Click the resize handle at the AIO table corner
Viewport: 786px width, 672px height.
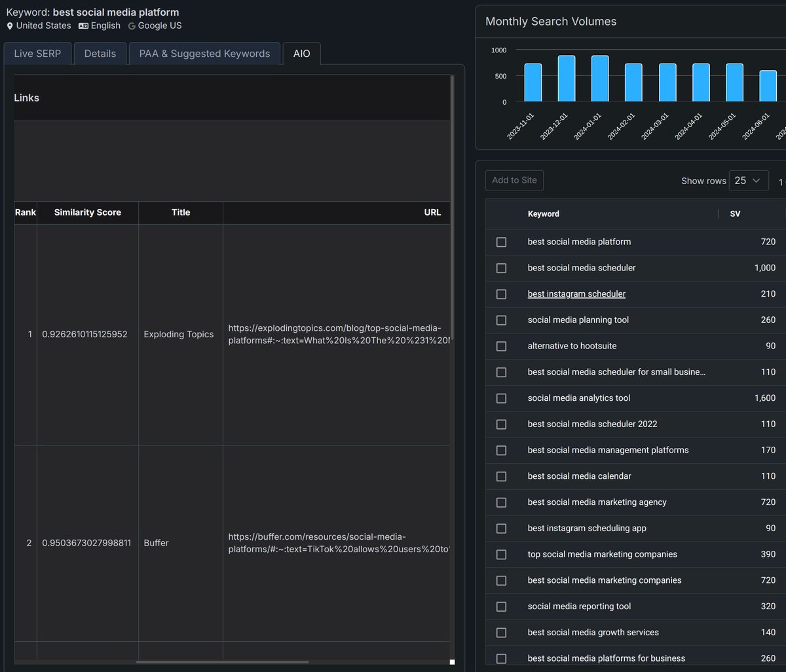pos(452,662)
